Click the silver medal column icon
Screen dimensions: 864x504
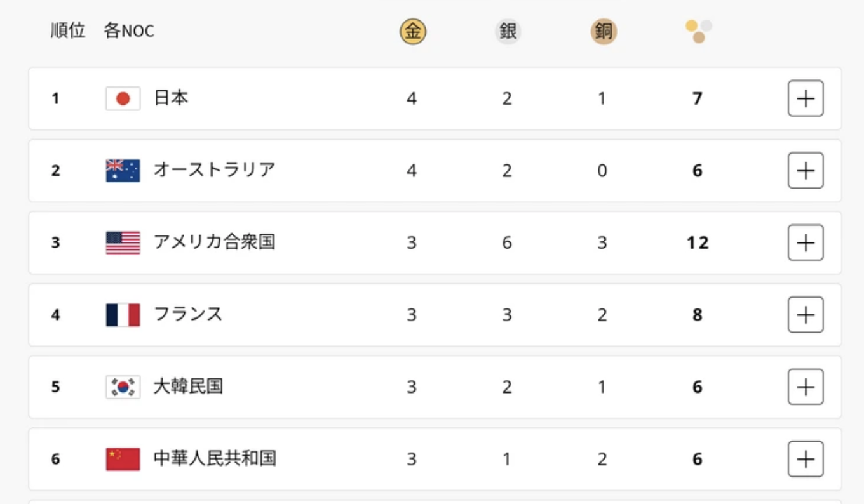[x=508, y=32]
